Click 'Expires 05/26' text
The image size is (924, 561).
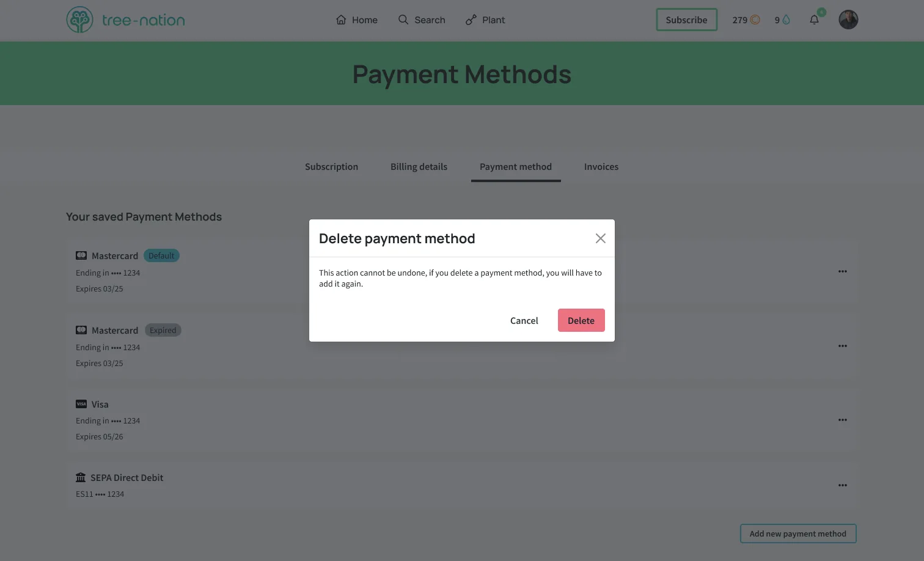coord(99,436)
